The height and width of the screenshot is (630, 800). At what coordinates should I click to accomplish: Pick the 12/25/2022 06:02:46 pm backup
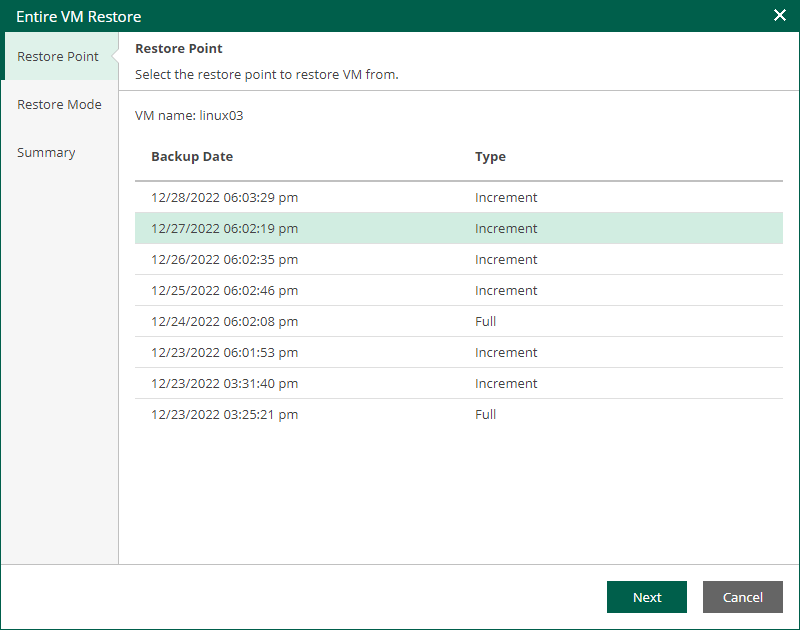click(225, 291)
